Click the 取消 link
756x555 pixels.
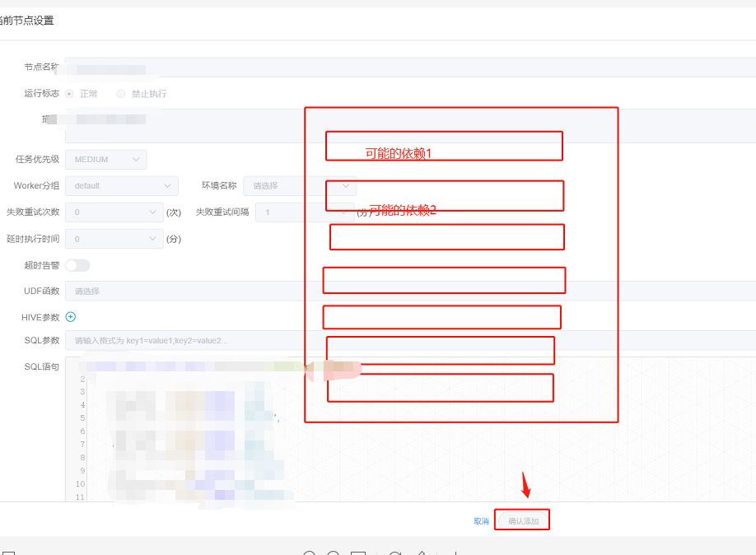click(x=481, y=520)
